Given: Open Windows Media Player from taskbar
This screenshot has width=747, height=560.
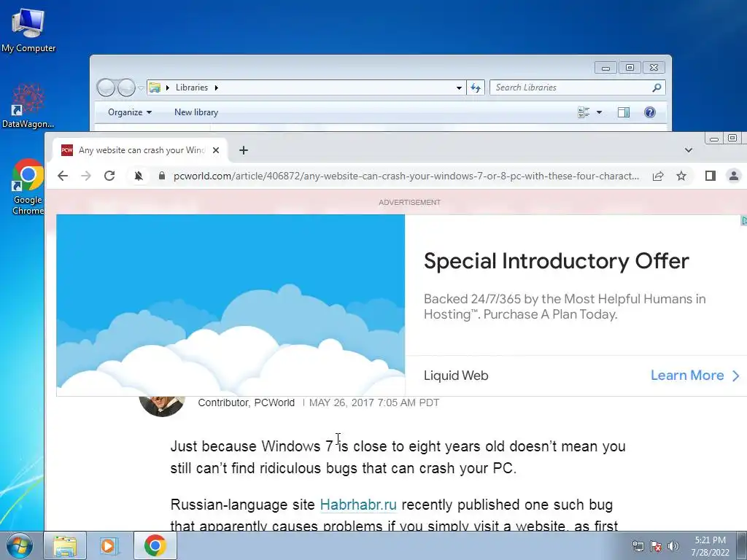Looking at the screenshot, I should 109,545.
